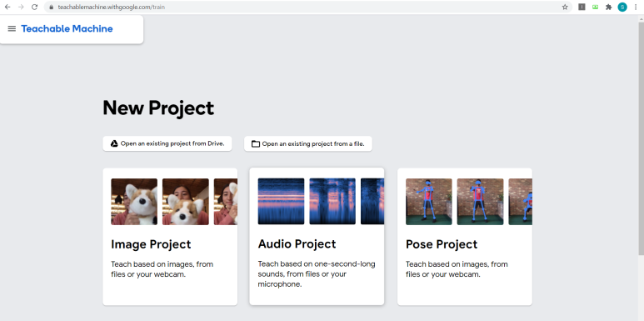Reload the page with the refresh icon
The width and height of the screenshot is (644, 321).
(x=34, y=7)
